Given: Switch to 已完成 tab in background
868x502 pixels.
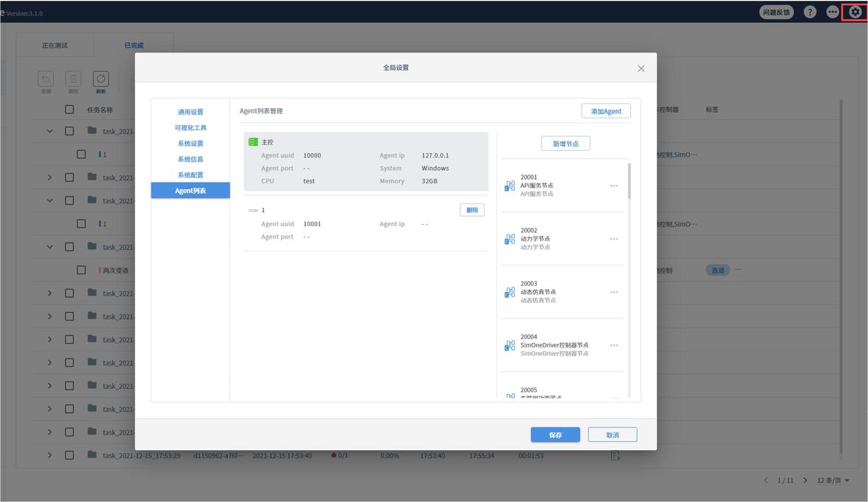Looking at the screenshot, I should pos(134,45).
